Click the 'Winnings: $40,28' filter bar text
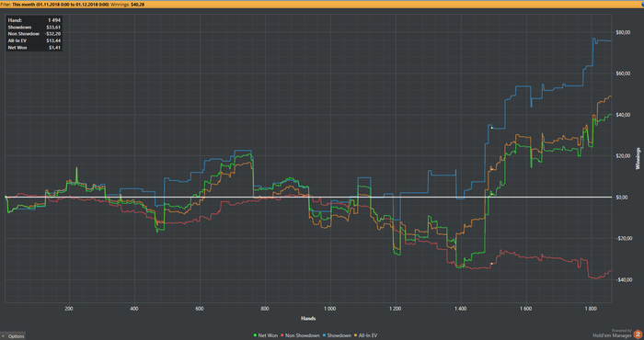The image size is (644, 340). coord(127,5)
